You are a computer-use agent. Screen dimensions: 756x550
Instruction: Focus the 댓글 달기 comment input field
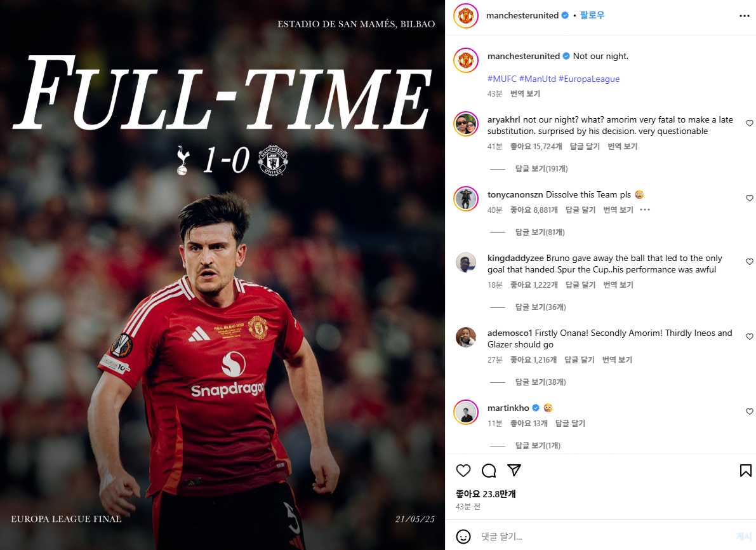pos(602,537)
